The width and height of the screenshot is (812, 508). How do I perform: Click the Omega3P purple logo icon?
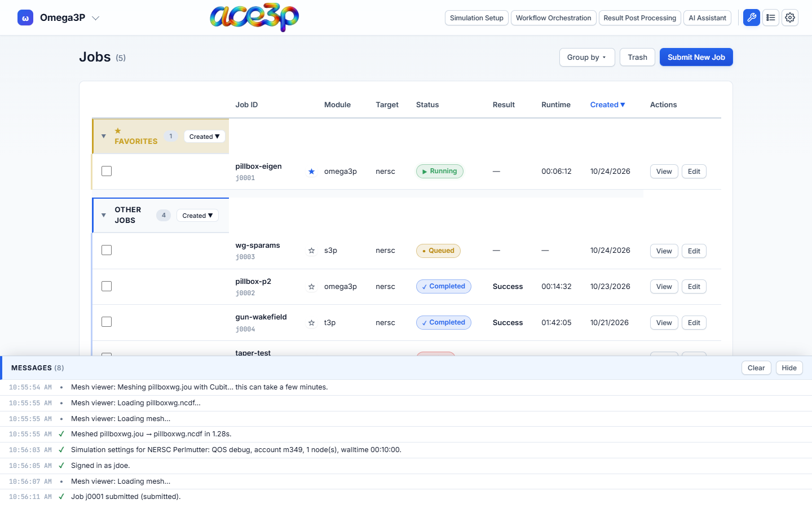[25, 17]
